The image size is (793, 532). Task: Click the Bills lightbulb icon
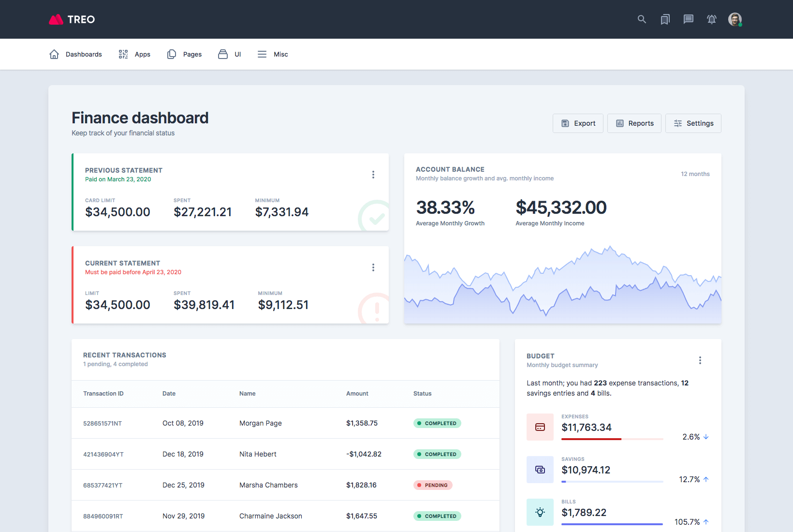(540, 512)
